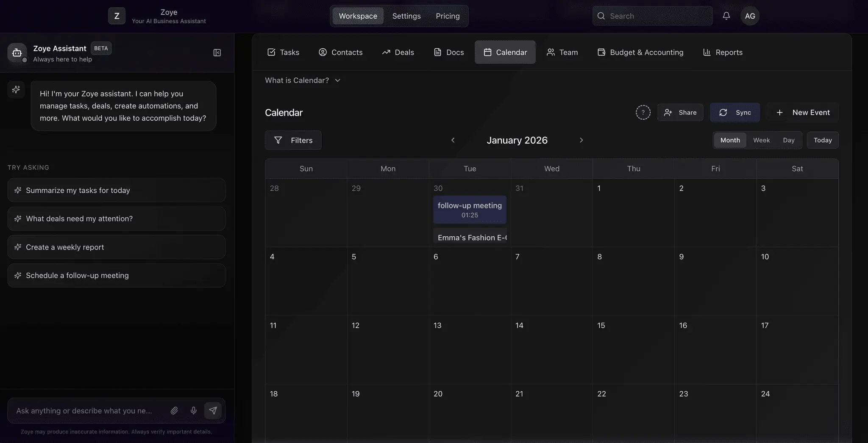Create a New Event
The height and width of the screenshot is (443, 868).
pos(803,112)
